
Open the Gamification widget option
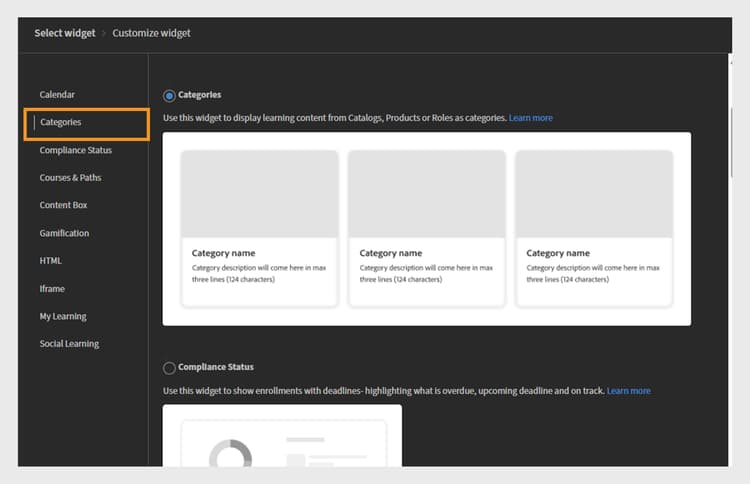pos(64,233)
